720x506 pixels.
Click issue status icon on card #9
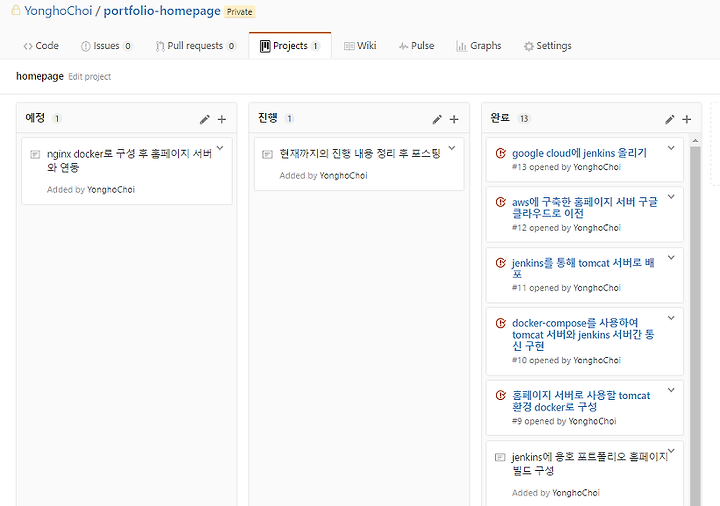click(x=501, y=395)
